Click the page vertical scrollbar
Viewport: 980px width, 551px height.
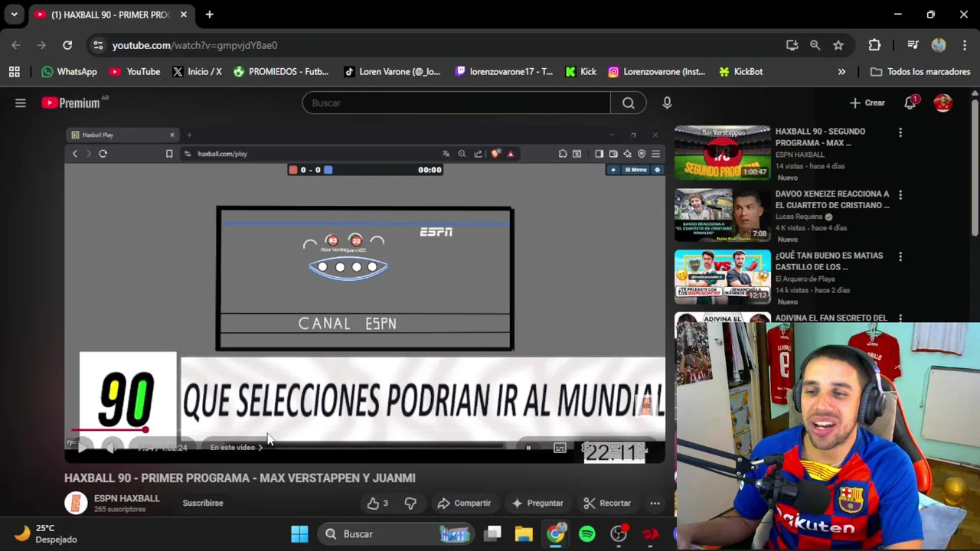pos(975,168)
